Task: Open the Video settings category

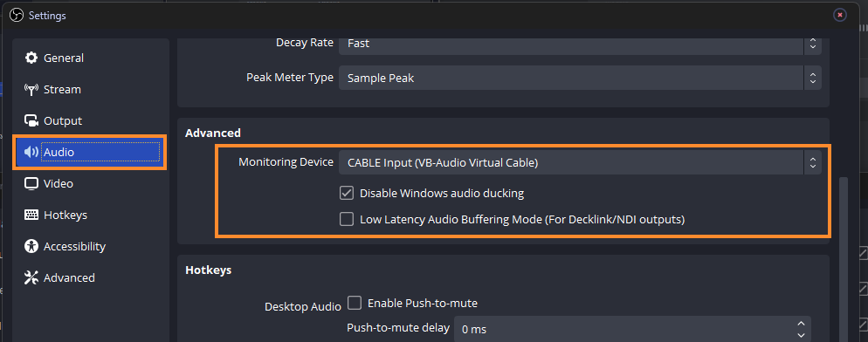Action: [x=91, y=183]
